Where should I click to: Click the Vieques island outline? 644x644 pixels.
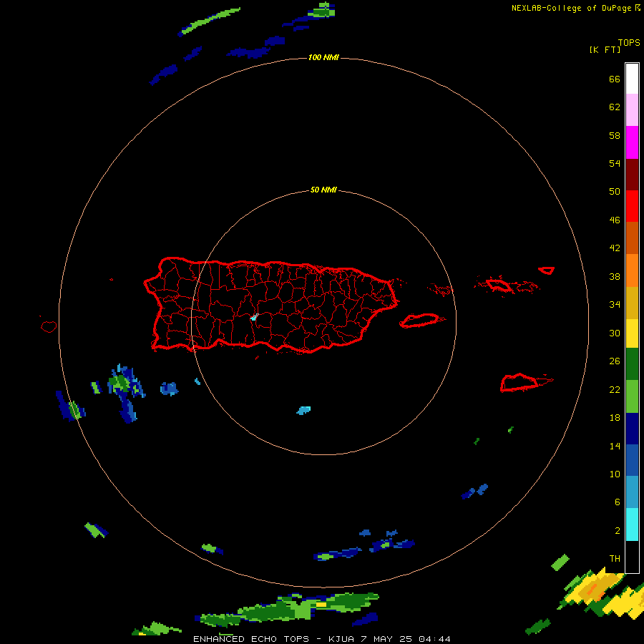click(421, 321)
